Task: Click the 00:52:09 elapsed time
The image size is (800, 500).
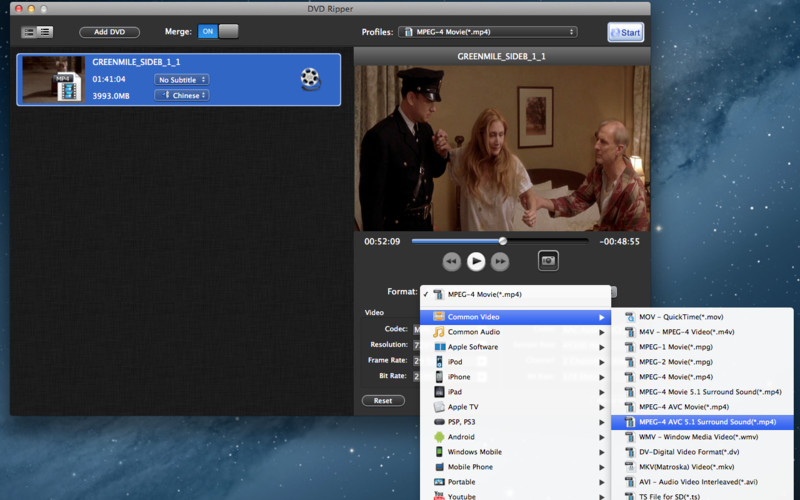Action: click(382, 241)
